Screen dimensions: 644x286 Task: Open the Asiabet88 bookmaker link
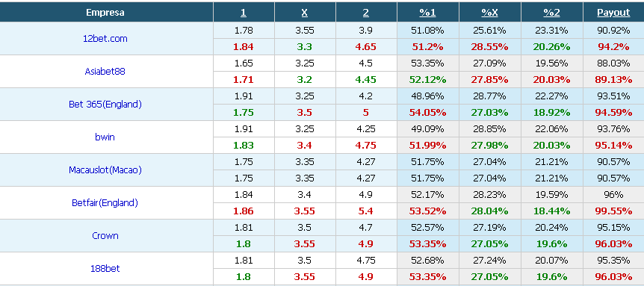pos(105,72)
